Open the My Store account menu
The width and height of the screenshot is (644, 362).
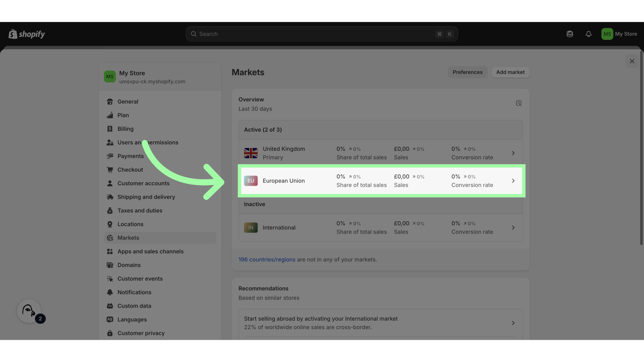(x=619, y=34)
